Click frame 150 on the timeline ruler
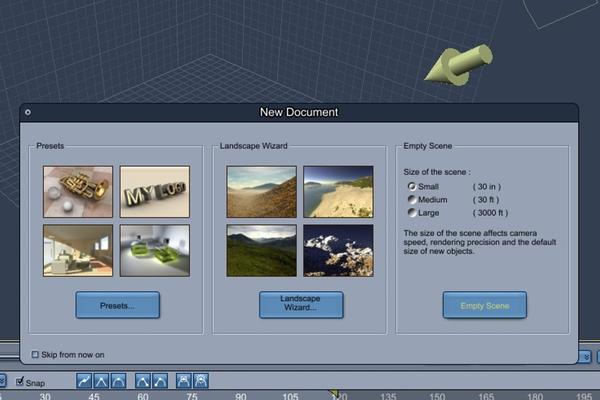 coord(437,397)
